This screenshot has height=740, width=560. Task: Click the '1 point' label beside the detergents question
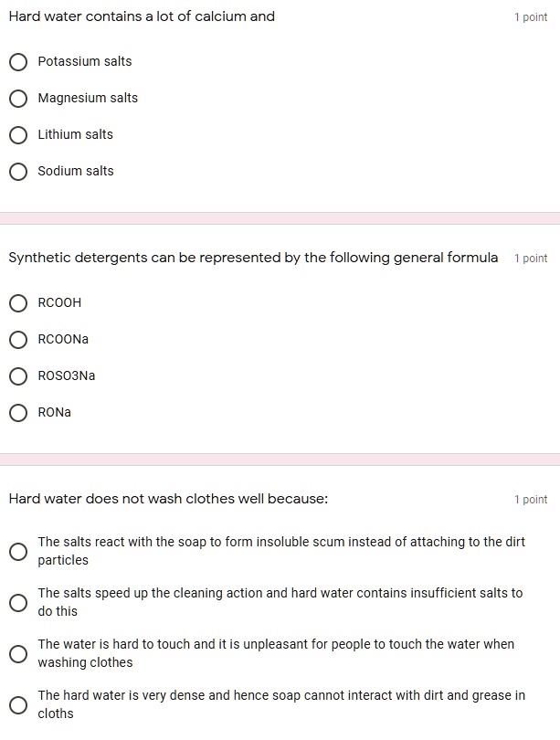tap(531, 259)
